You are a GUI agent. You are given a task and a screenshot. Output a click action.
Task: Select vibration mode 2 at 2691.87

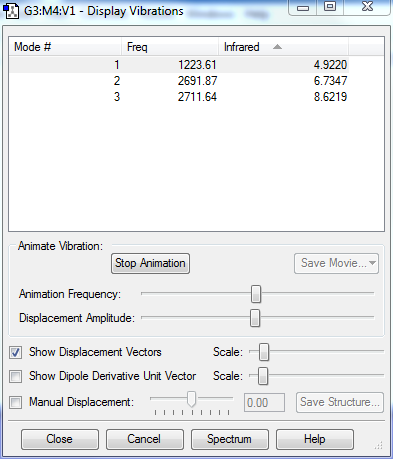(x=179, y=81)
